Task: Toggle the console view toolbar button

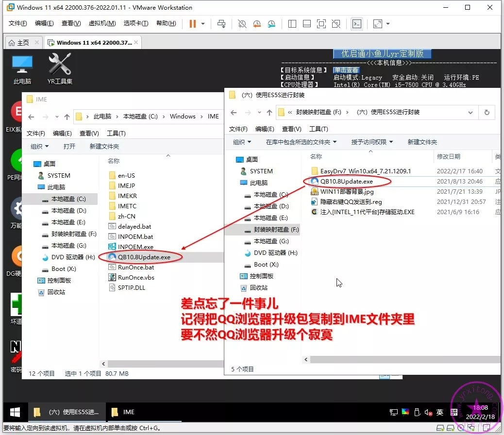Action: [357, 24]
